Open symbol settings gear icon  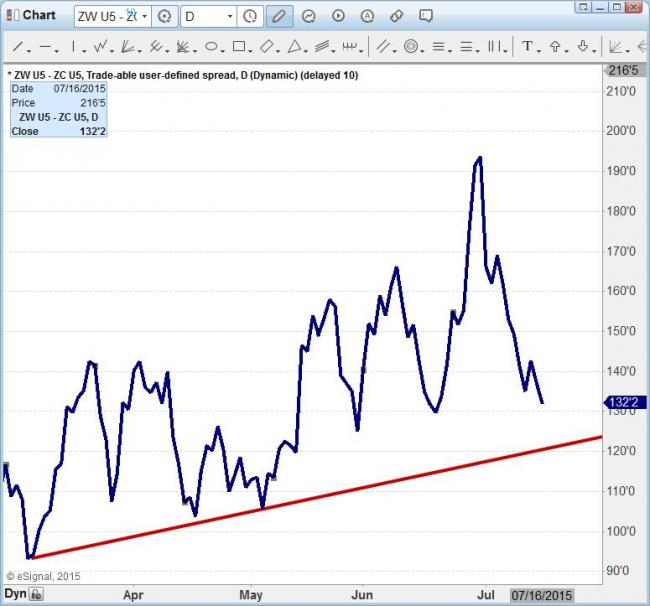(x=165, y=17)
